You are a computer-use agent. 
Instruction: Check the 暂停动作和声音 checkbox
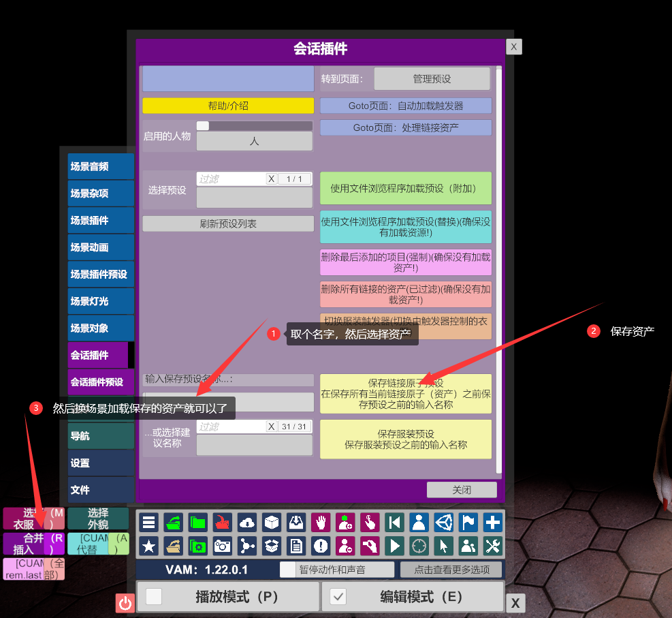288,570
